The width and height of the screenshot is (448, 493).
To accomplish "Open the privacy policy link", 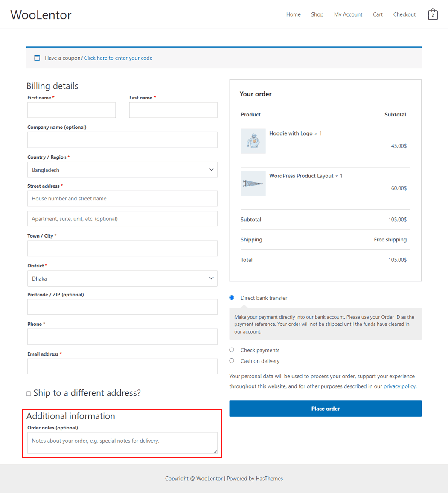I will (x=399, y=386).
